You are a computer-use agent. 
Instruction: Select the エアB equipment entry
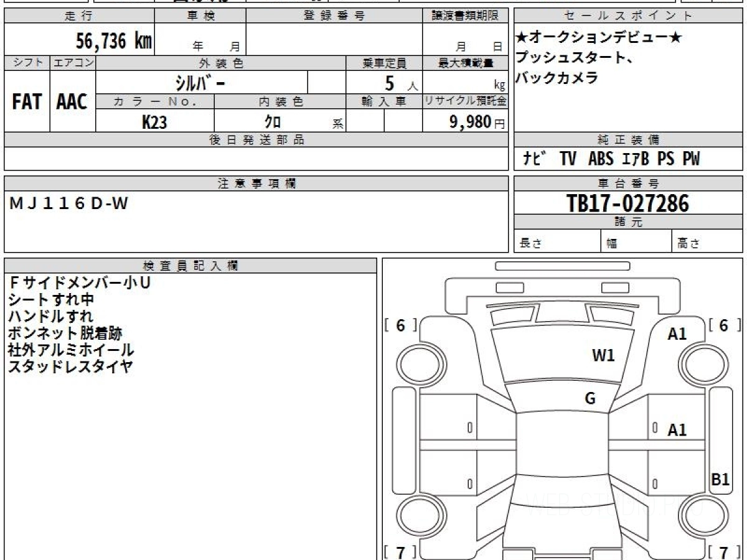tap(635, 159)
